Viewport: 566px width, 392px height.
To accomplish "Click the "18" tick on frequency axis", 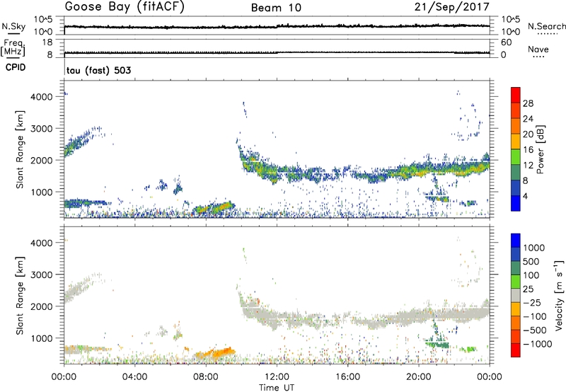I will pyautogui.click(x=47, y=42).
